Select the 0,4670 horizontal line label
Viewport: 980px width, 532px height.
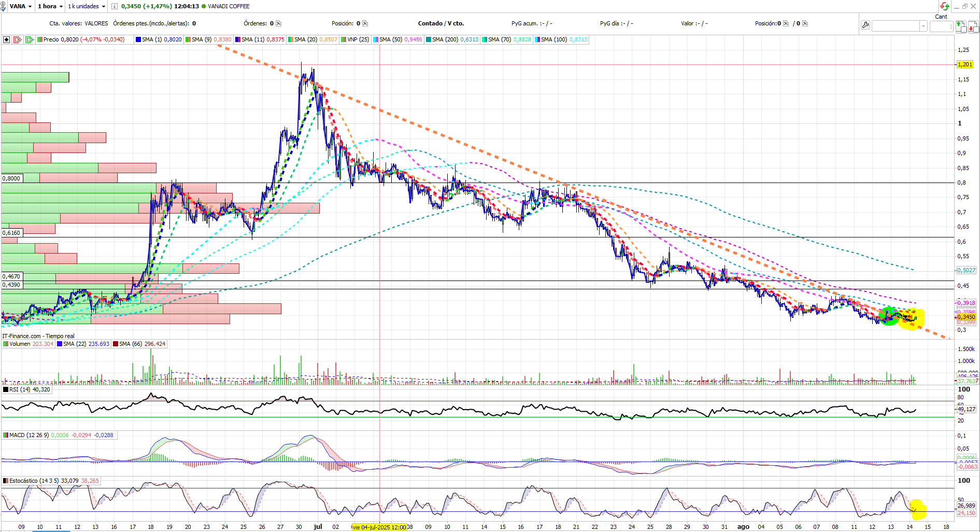pyautogui.click(x=11, y=276)
